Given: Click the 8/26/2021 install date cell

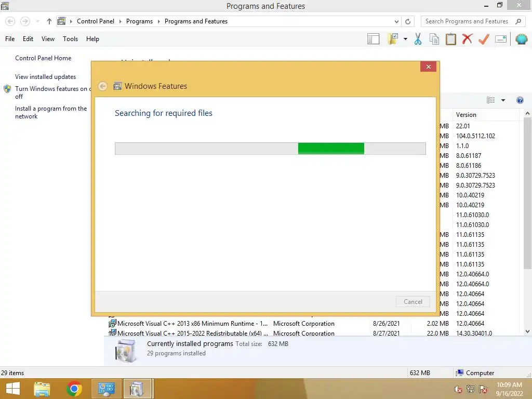Looking at the screenshot, I should 386,323.
